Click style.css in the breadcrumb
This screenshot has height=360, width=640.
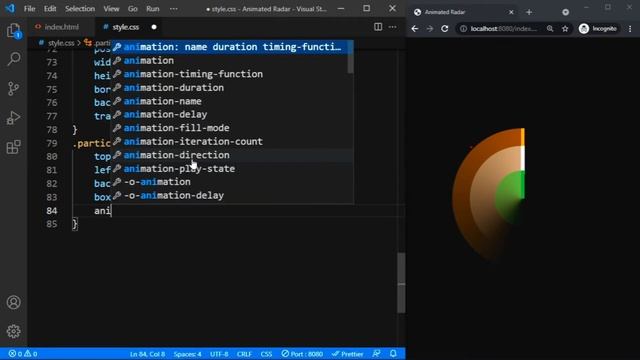coord(61,42)
